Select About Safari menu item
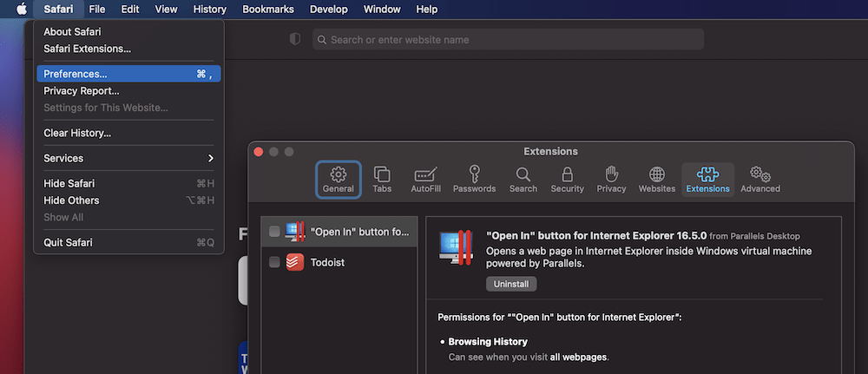The image size is (868, 374). pos(128,32)
